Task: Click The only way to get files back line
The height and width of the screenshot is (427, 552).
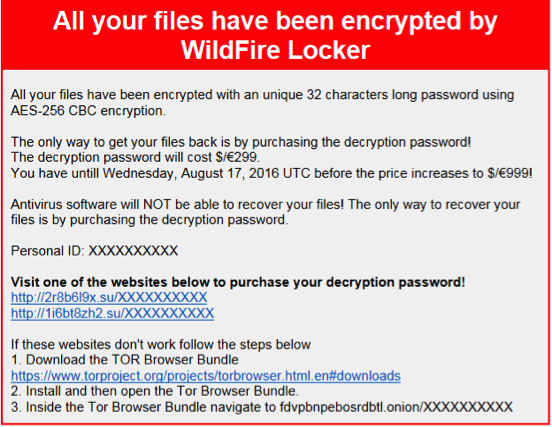Action: pos(241,142)
